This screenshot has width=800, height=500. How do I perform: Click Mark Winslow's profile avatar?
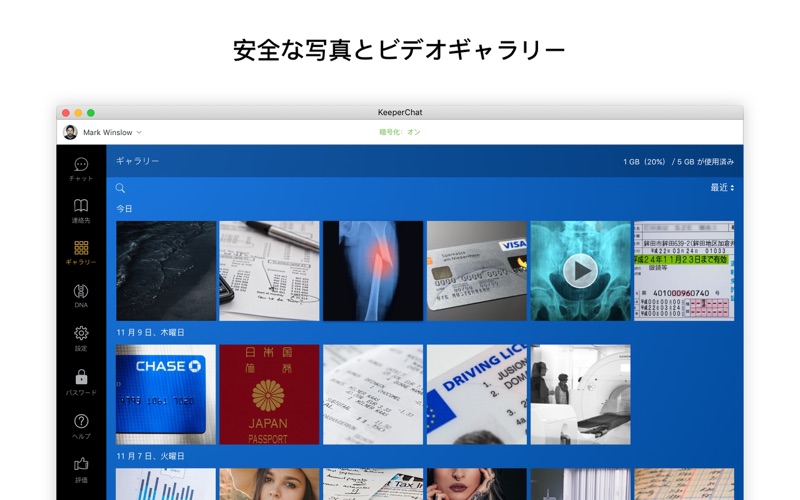(x=70, y=132)
